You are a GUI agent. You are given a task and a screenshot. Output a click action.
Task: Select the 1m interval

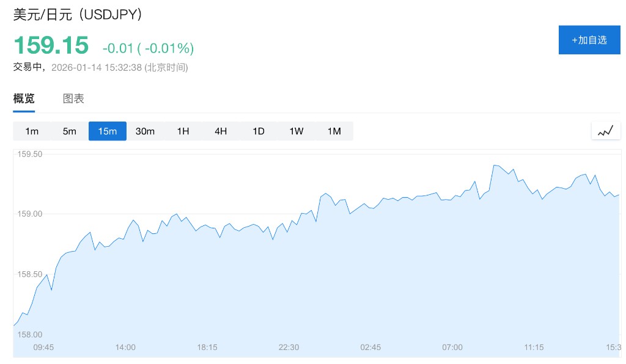point(32,131)
